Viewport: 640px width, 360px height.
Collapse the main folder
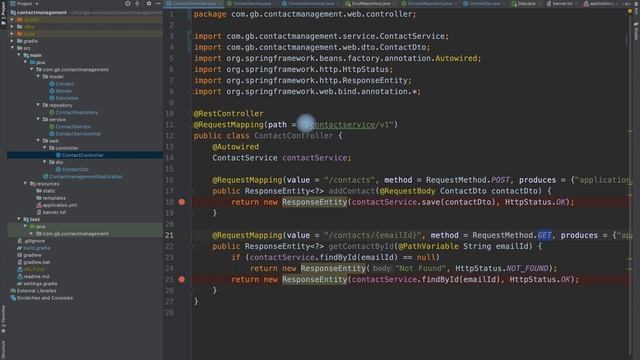coord(19,55)
